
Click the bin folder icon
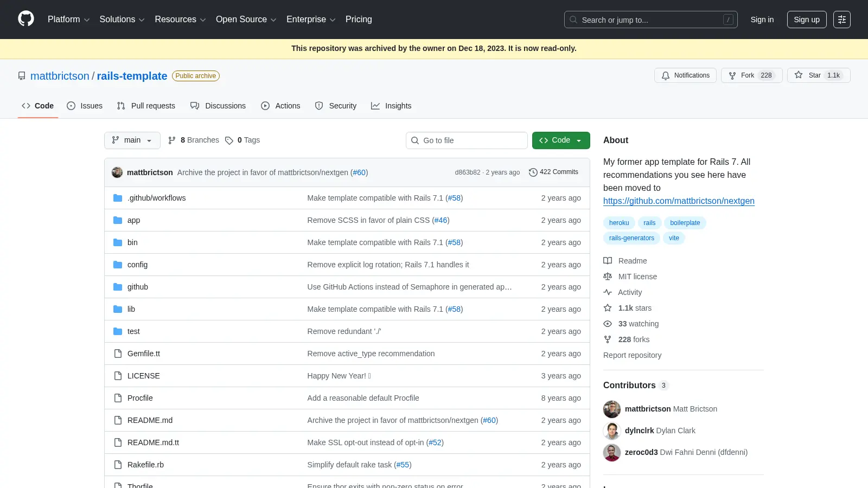click(x=118, y=242)
